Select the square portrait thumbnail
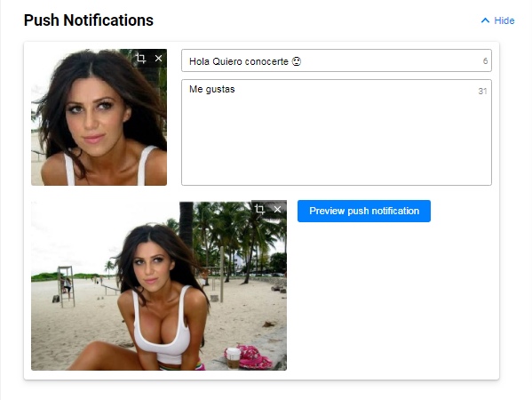532x400 pixels. click(x=99, y=117)
